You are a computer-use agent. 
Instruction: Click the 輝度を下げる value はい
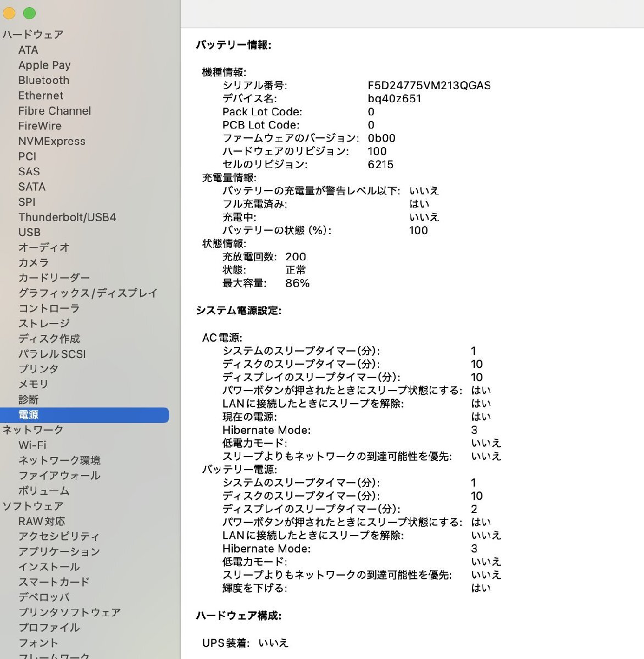481,588
